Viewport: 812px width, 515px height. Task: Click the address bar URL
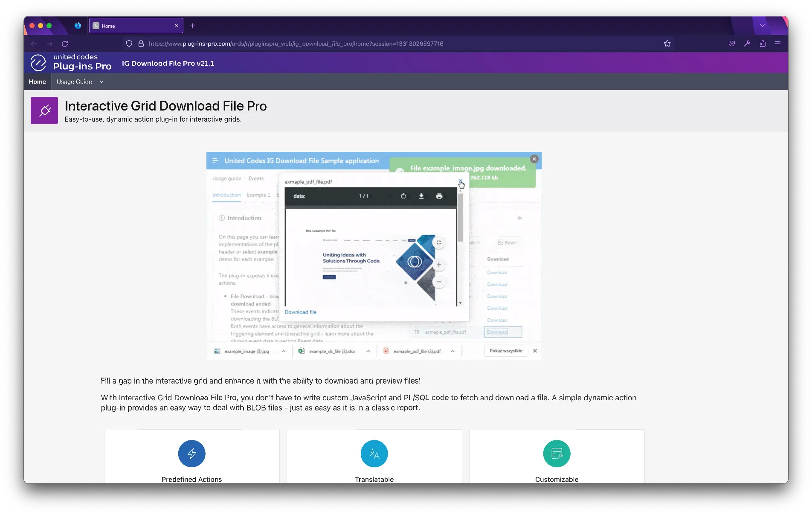coord(296,44)
